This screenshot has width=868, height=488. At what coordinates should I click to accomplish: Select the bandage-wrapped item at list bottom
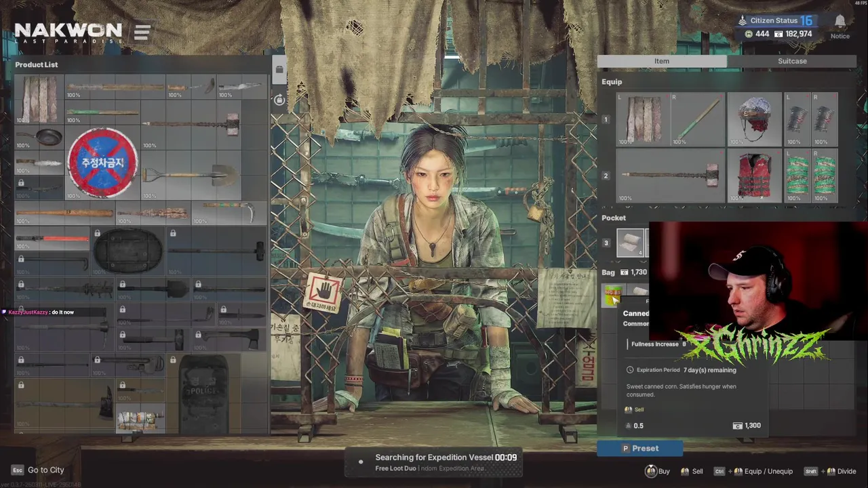140,420
